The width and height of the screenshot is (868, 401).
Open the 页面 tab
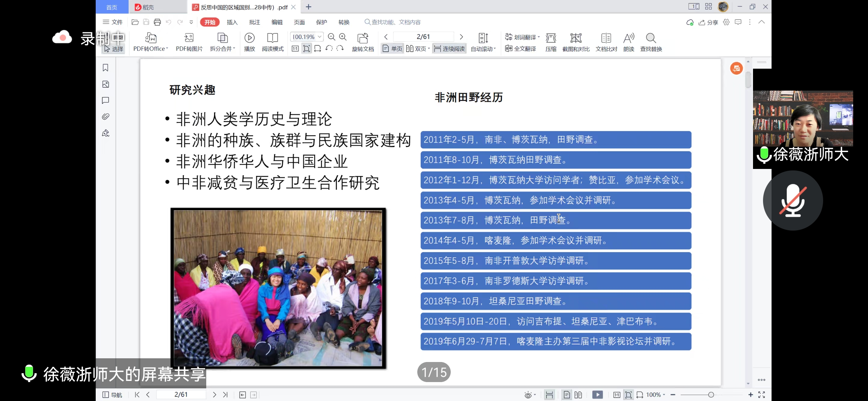pyautogui.click(x=299, y=22)
